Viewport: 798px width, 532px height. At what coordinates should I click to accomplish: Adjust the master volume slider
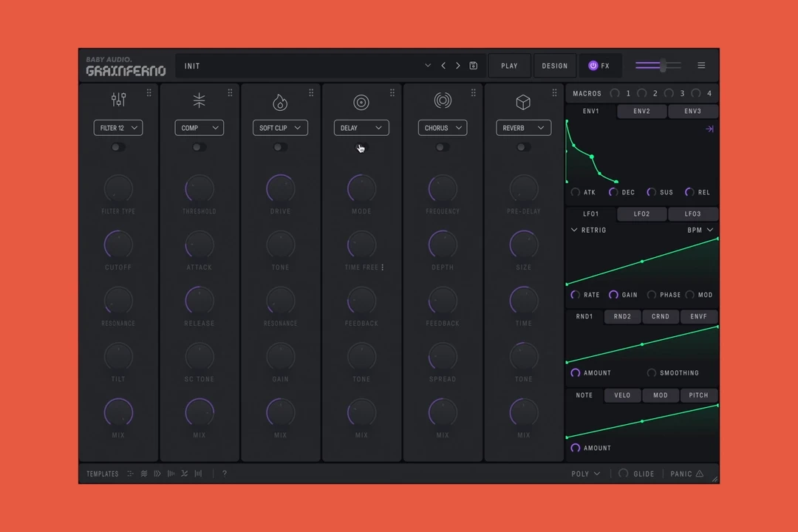[658, 65]
